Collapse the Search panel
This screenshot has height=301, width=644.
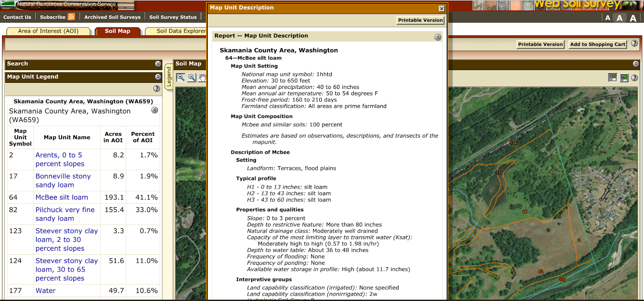[158, 64]
